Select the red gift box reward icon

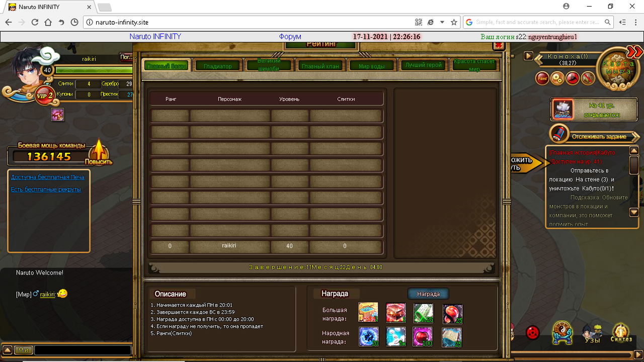[395, 313]
